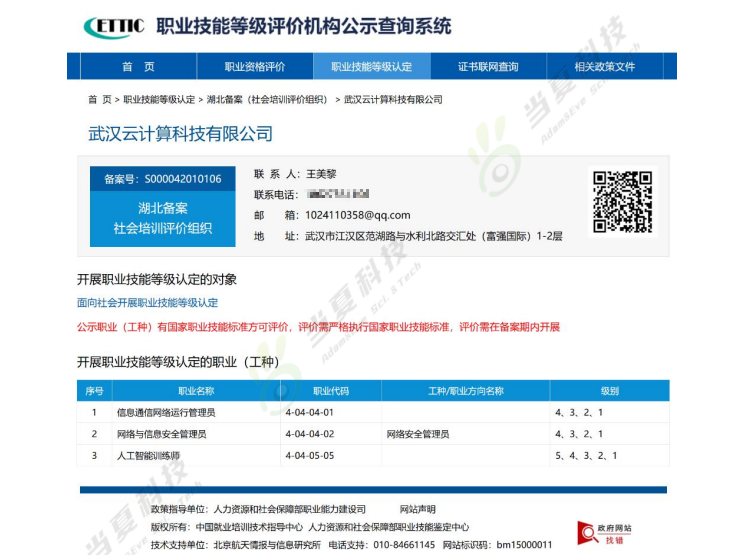Image resolution: width=750 pixels, height=555 pixels.
Task: Click the blue text 面向社会开展职业技能等级认定
Action: 147,303
